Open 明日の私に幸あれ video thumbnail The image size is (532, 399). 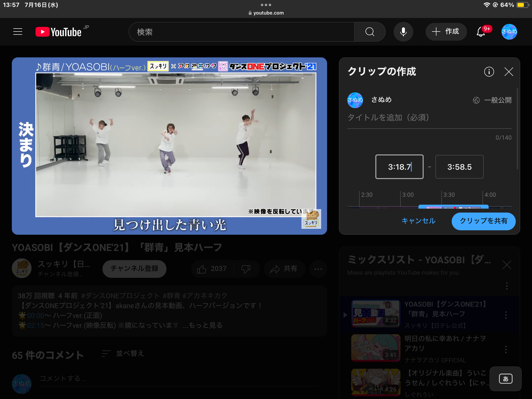point(376,348)
